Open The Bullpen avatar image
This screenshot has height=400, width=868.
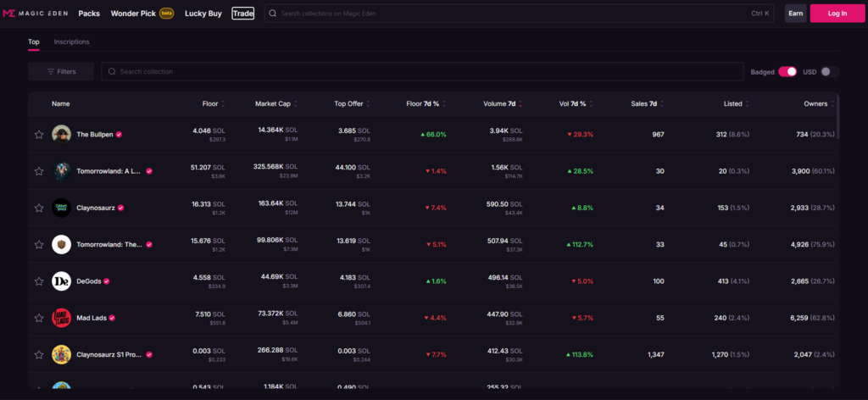coord(61,135)
